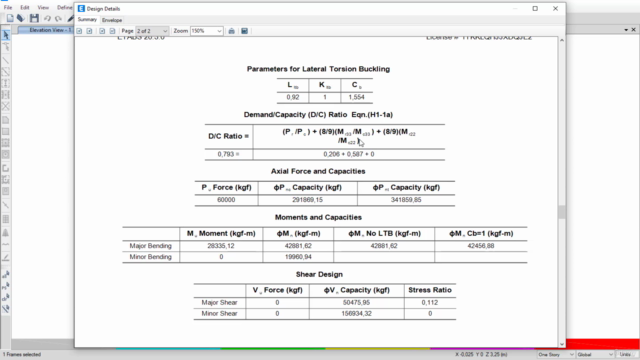Click the ETABS icon in Design Details title
Image resolution: width=640 pixels, height=360 pixels.
(x=81, y=9)
